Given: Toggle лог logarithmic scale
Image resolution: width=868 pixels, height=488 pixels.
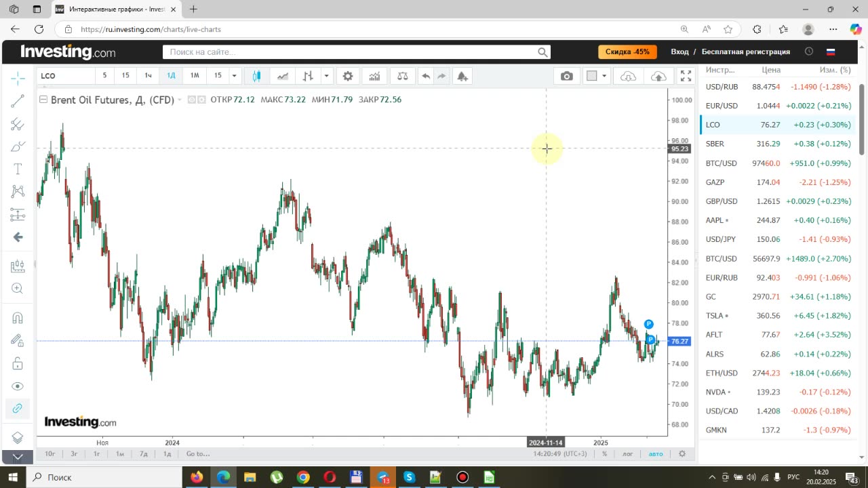Looking at the screenshot, I should (628, 454).
